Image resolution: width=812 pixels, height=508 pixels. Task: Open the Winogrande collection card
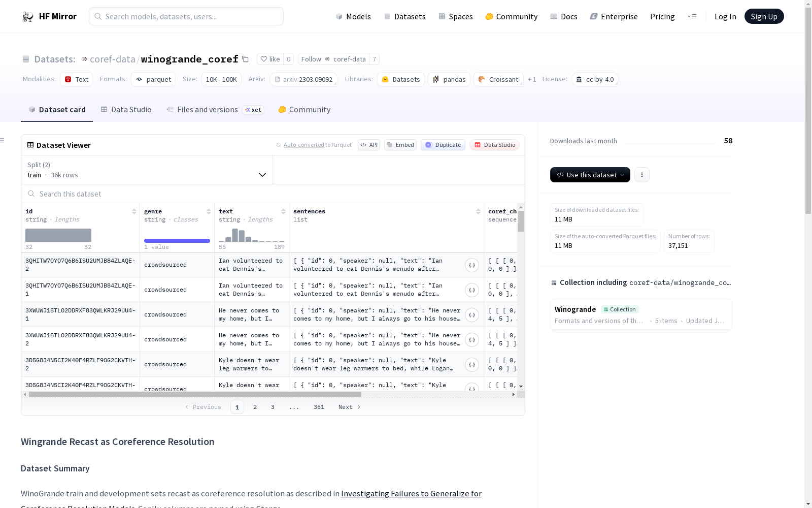(641, 315)
